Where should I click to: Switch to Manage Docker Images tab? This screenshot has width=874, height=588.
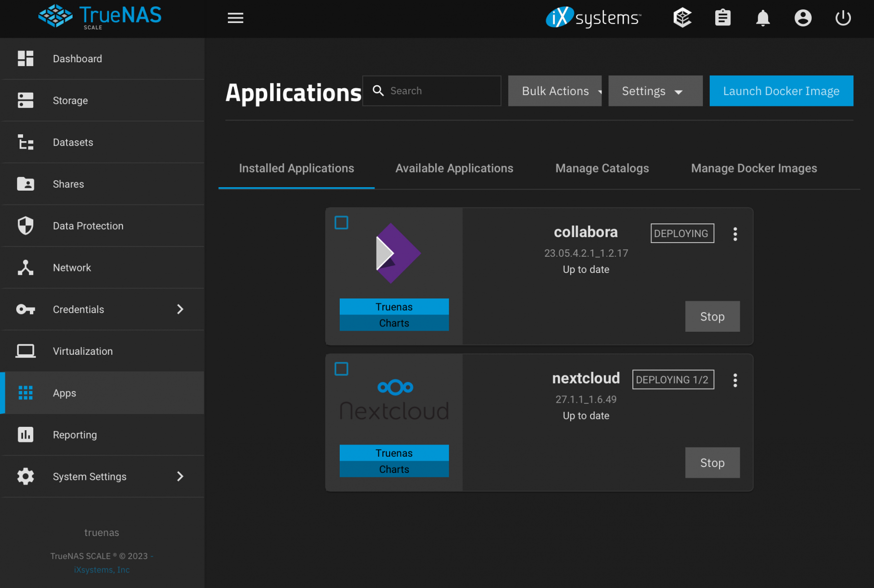[x=754, y=168]
